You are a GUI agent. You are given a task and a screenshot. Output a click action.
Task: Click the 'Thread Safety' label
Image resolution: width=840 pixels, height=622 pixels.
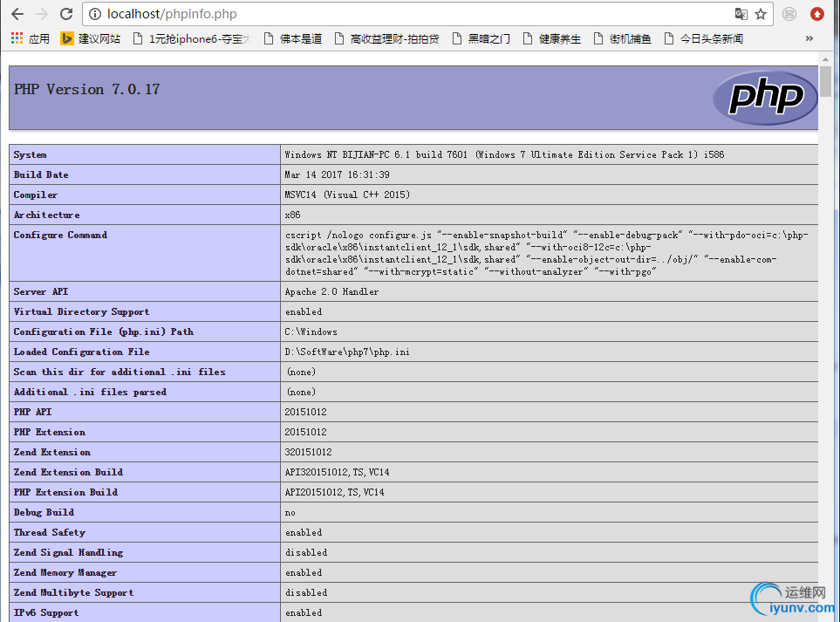click(x=50, y=532)
